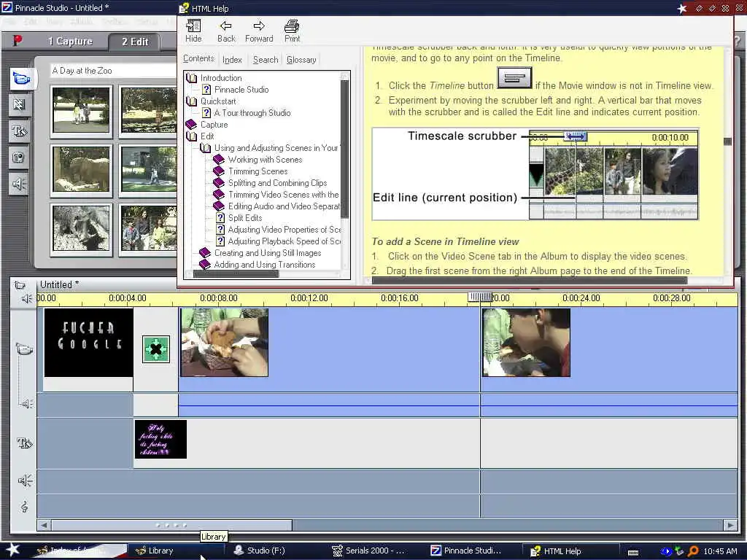Select the 2 Edit mode tab

point(135,42)
